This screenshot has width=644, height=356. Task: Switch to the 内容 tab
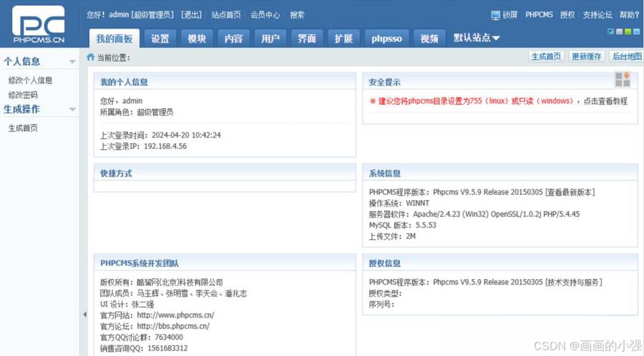(233, 38)
